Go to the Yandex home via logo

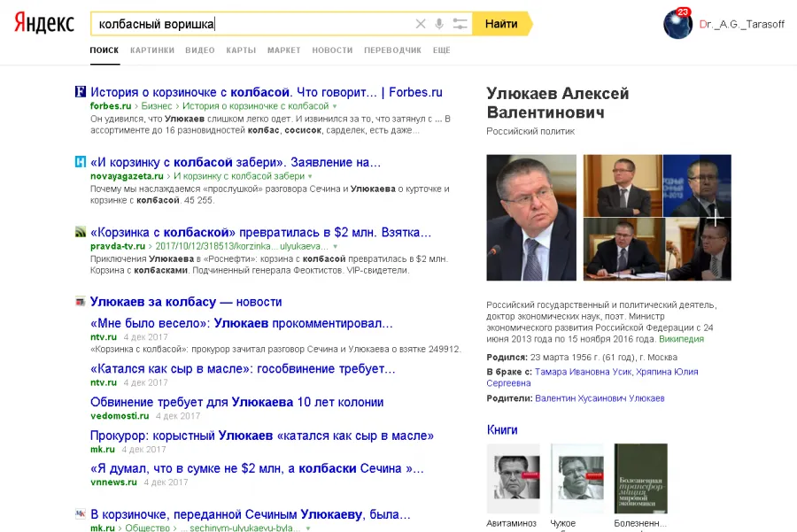(44, 23)
